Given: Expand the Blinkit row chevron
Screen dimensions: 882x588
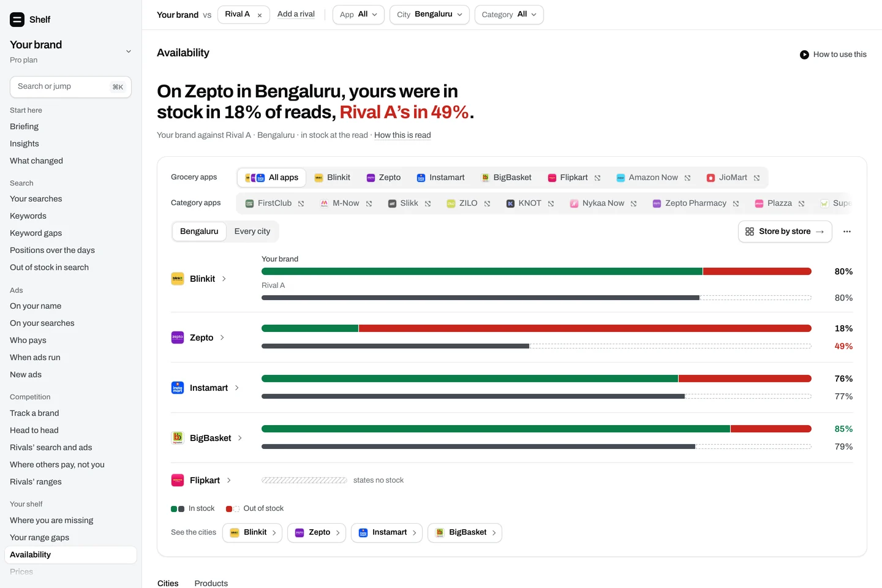Looking at the screenshot, I should [224, 279].
